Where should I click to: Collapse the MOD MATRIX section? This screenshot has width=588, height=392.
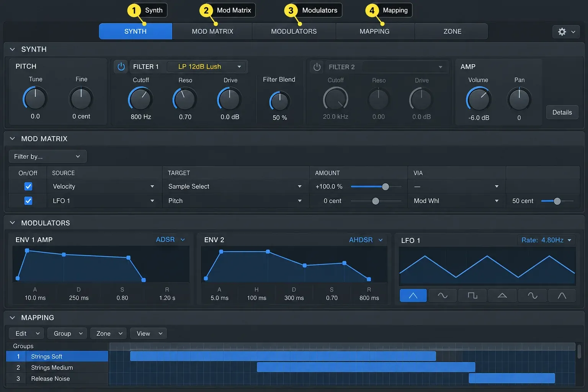tap(12, 139)
